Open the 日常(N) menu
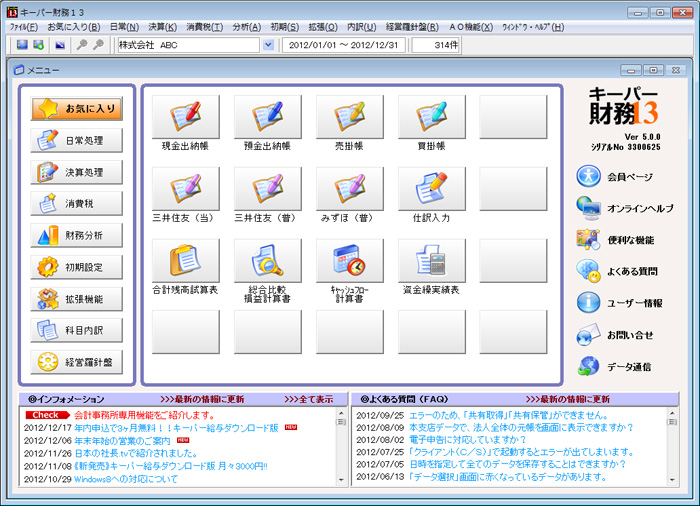 [124, 27]
